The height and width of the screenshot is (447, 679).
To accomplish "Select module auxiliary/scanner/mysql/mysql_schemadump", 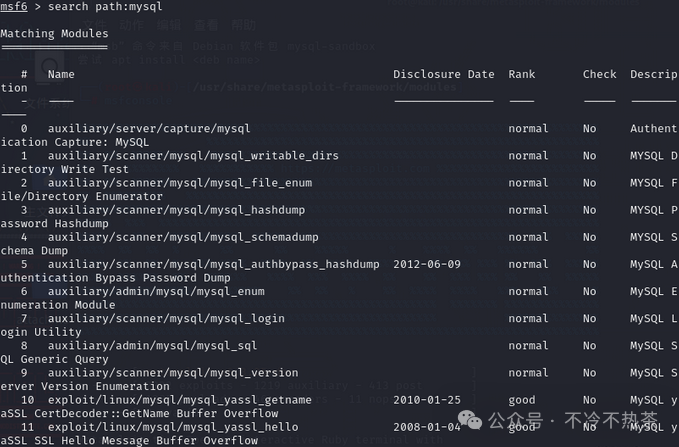I will pyautogui.click(x=183, y=237).
